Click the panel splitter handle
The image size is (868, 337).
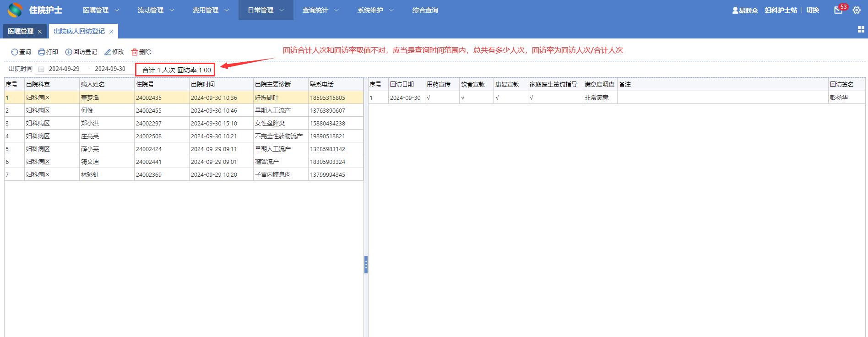point(366,265)
